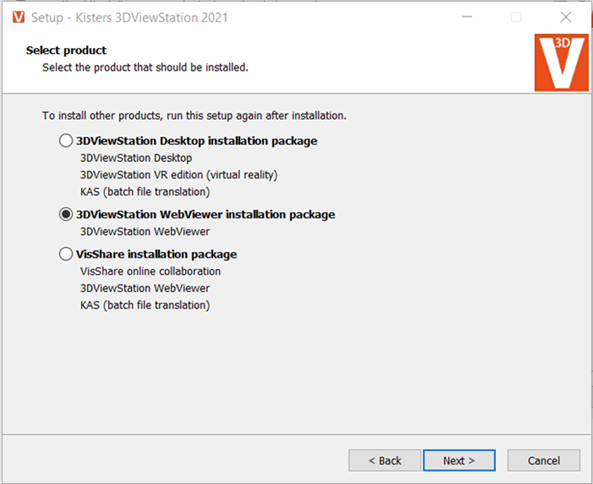Click '3DViewStation VR edition (virtual reality)' text
The height and width of the screenshot is (484, 593).
[x=179, y=175]
